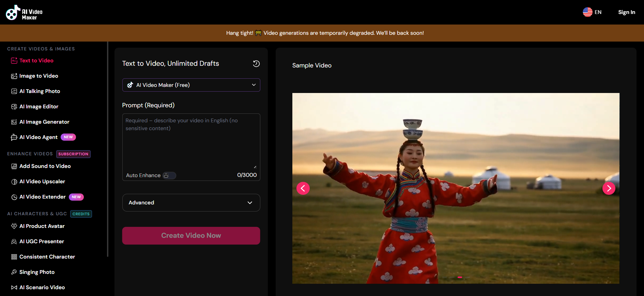Toggle the Auto Enhance switch
Screen dimensions: 644x296
169,175
